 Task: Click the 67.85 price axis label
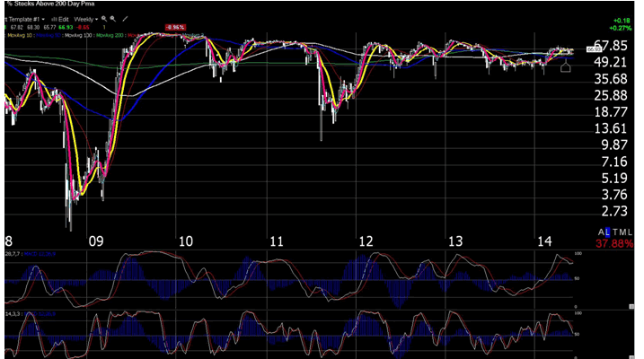pos(611,46)
